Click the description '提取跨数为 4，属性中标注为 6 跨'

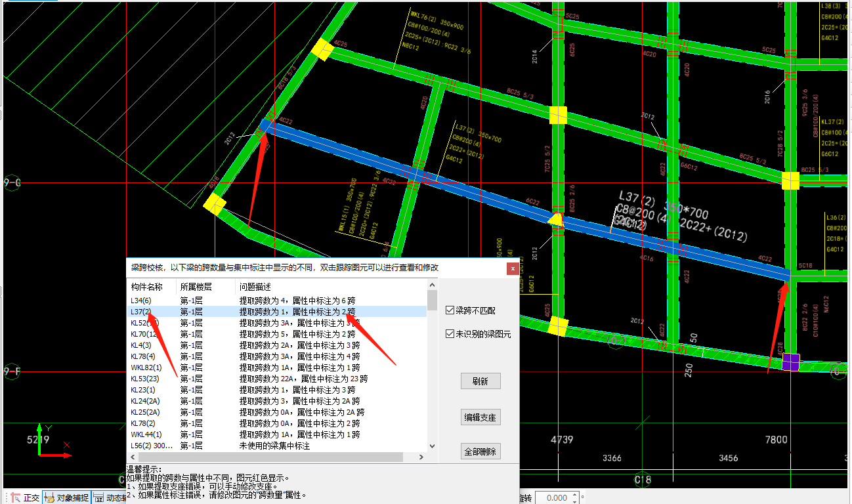click(x=297, y=301)
